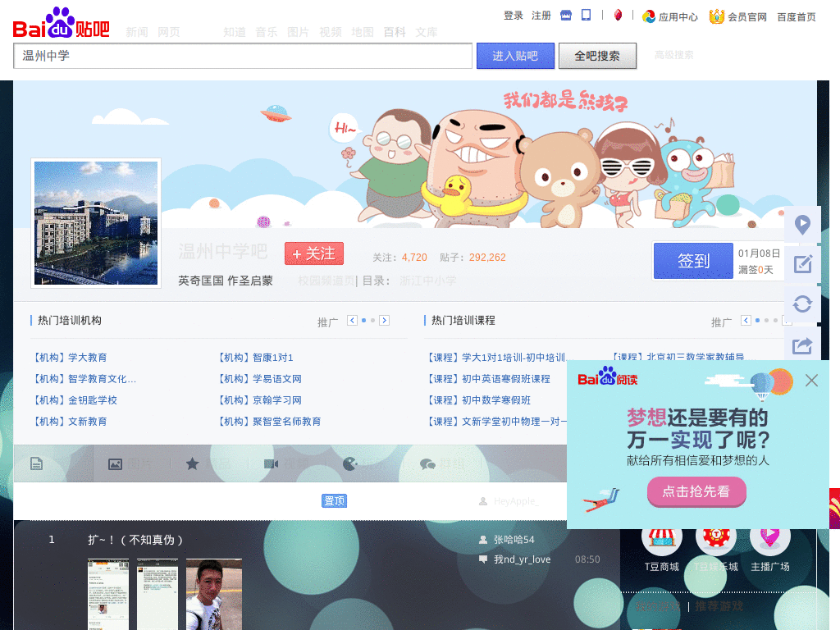Viewport: 840px width, 630px height.
Task: Open the mobile tablet icon in header
Action: tap(586, 15)
